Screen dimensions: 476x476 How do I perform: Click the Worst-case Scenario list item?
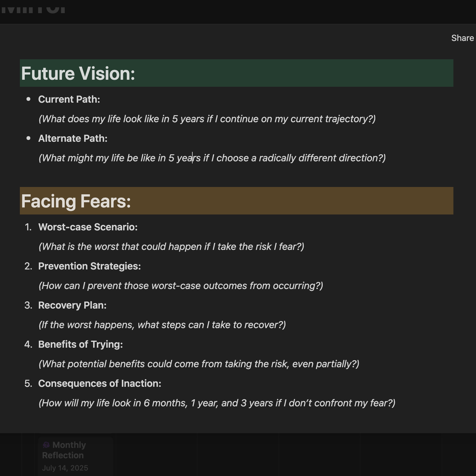coord(88,227)
